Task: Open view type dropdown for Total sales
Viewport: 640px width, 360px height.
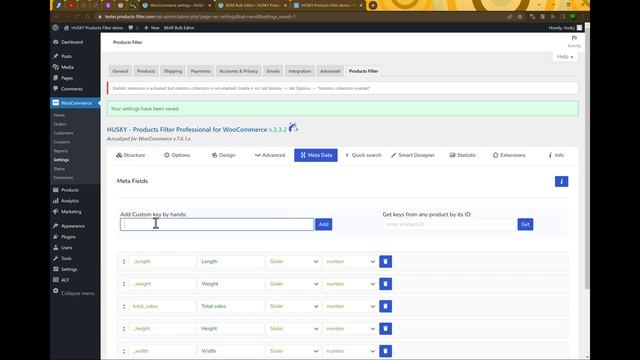Action: [293, 306]
